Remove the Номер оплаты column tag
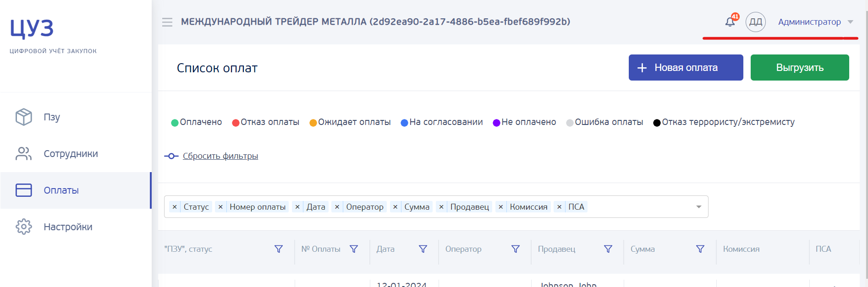 point(220,207)
